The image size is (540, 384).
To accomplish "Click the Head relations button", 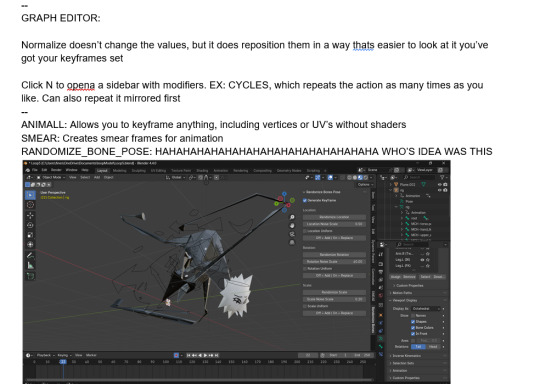I will 433,346.
